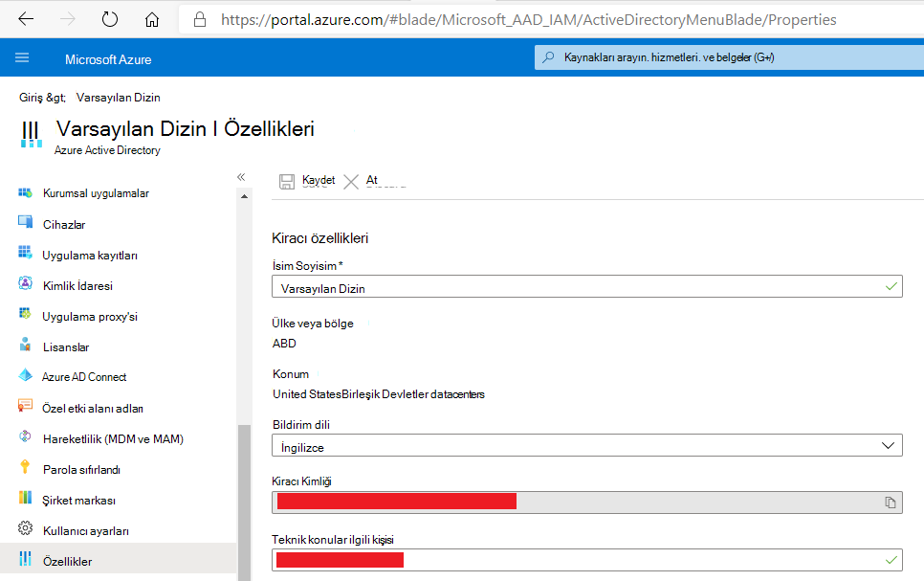Go back with the browser back arrow
This screenshot has width=924, height=581.
click(x=26, y=19)
